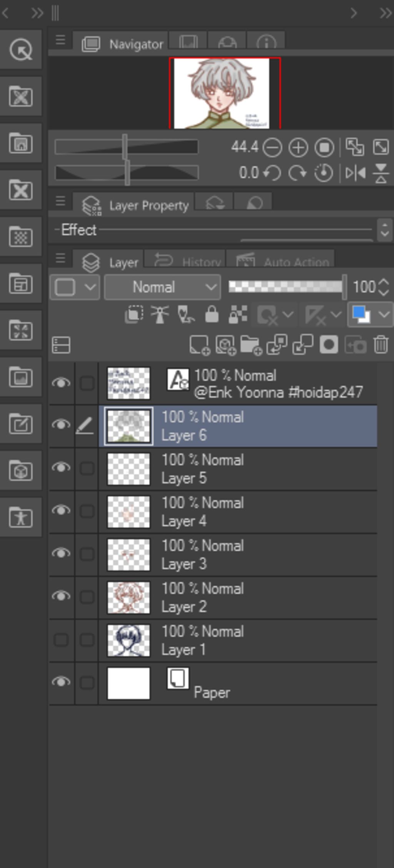Image resolution: width=394 pixels, height=868 pixels.
Task: Create a new layer folder
Action: pos(251,345)
